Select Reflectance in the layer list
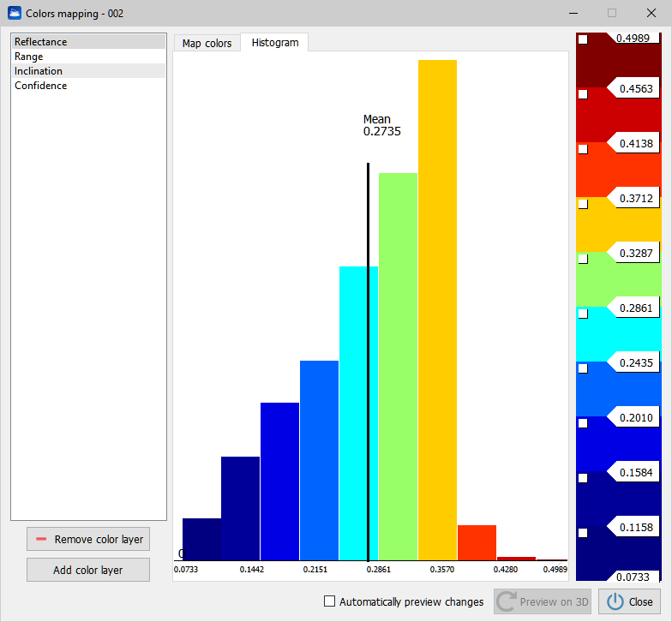The width and height of the screenshot is (672, 622). point(40,42)
